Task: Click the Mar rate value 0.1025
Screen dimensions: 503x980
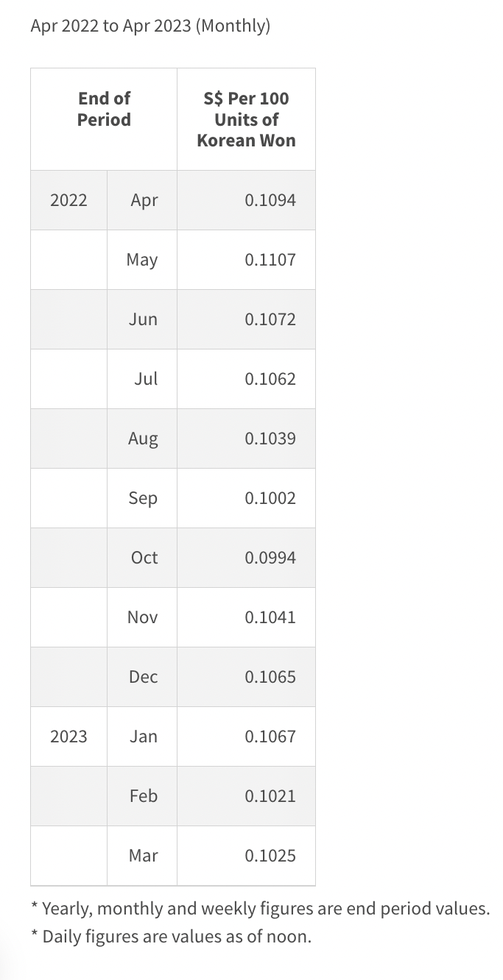Action: pos(270,856)
